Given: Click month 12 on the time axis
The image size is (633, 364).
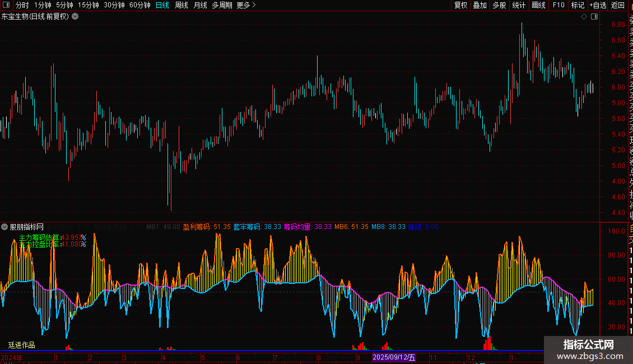Looking at the screenshot, I should click(x=471, y=357).
